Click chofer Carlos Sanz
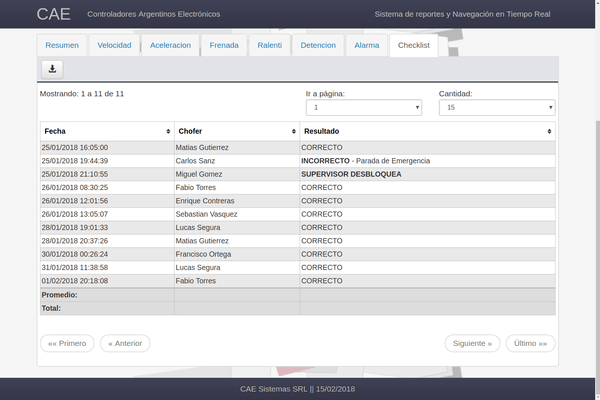The image size is (600, 400). tap(195, 161)
